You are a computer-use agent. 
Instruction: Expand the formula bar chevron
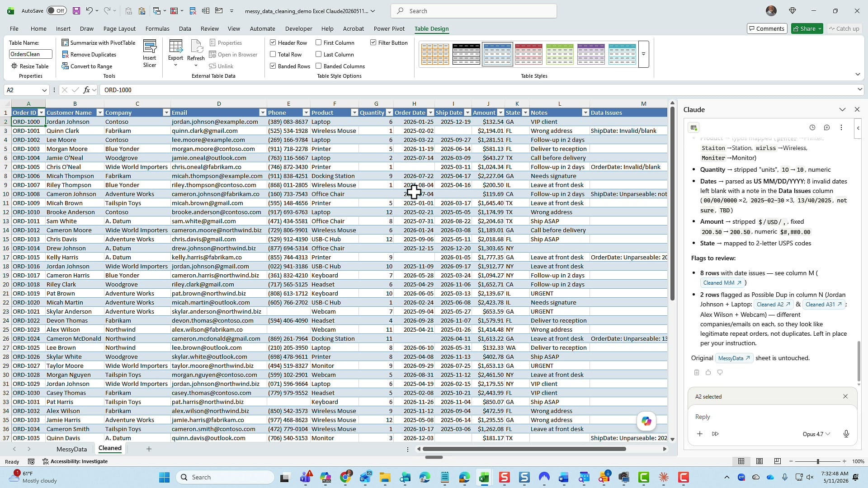pos(859,89)
